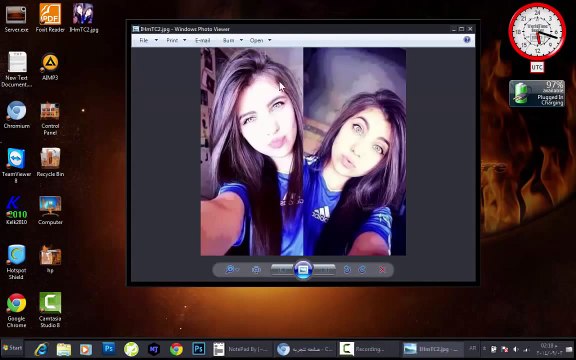The width and height of the screenshot is (576, 360).
Task: Launch Foxit Reader from the desktop
Action: click(x=50, y=18)
